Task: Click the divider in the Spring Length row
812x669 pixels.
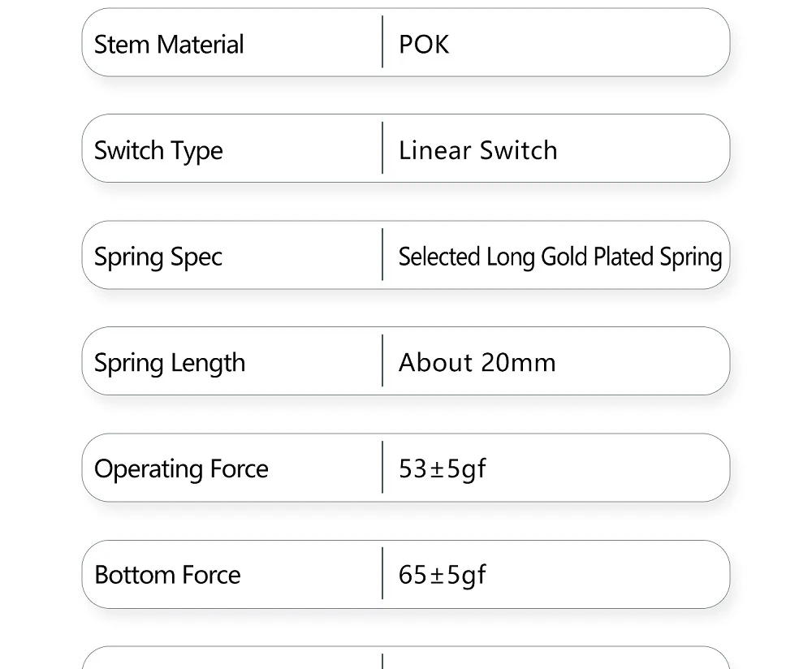Action: tap(382, 361)
